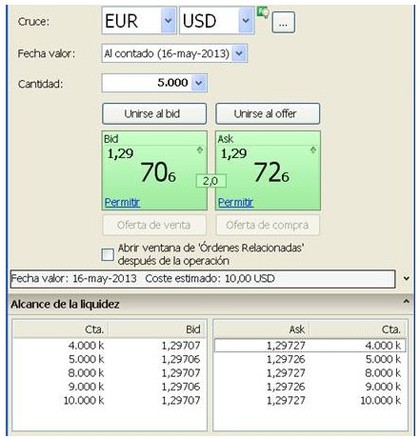The image size is (420, 438).
Task: Select the 10.000 k ask row quantity
Action: click(x=381, y=400)
